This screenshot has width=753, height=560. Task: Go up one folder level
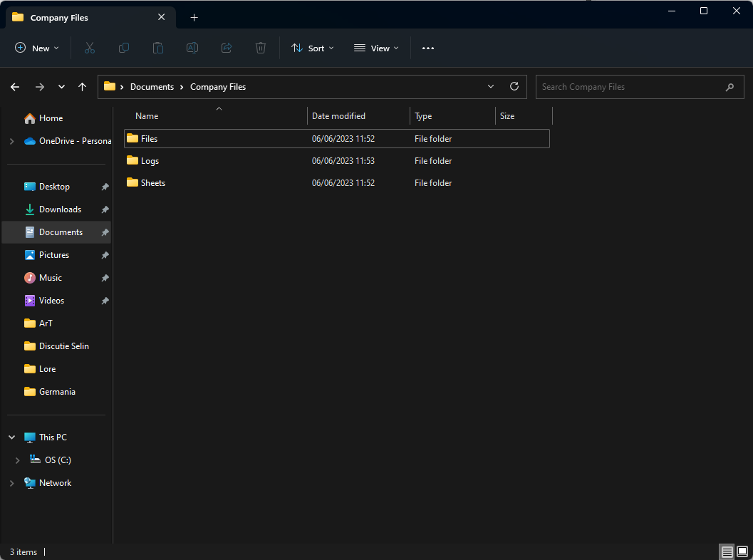pos(82,87)
